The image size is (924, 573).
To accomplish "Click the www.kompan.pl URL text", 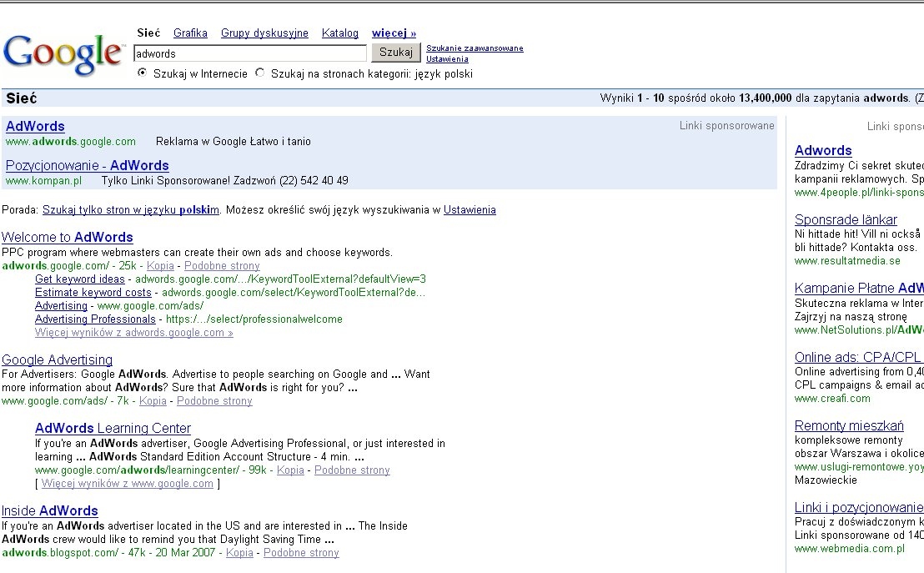I will point(43,180).
